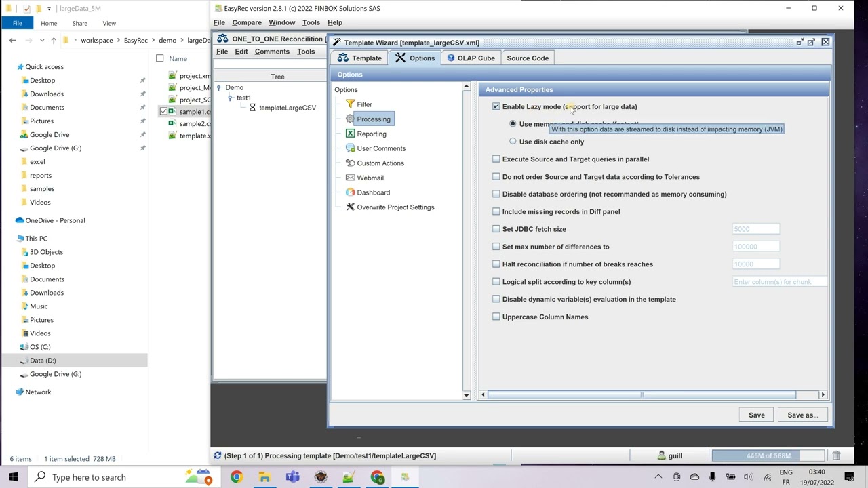Open Quick access in Explorer sidebar
The width and height of the screenshot is (868, 488).
point(44,67)
